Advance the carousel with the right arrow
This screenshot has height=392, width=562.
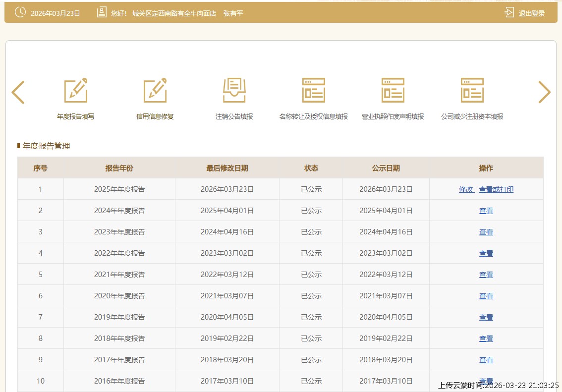[544, 92]
